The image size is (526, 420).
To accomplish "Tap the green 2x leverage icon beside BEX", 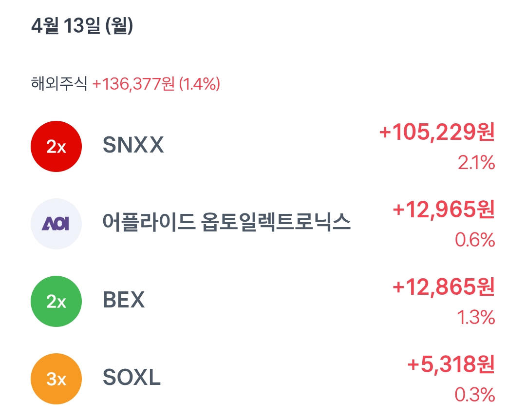I will coord(55,301).
